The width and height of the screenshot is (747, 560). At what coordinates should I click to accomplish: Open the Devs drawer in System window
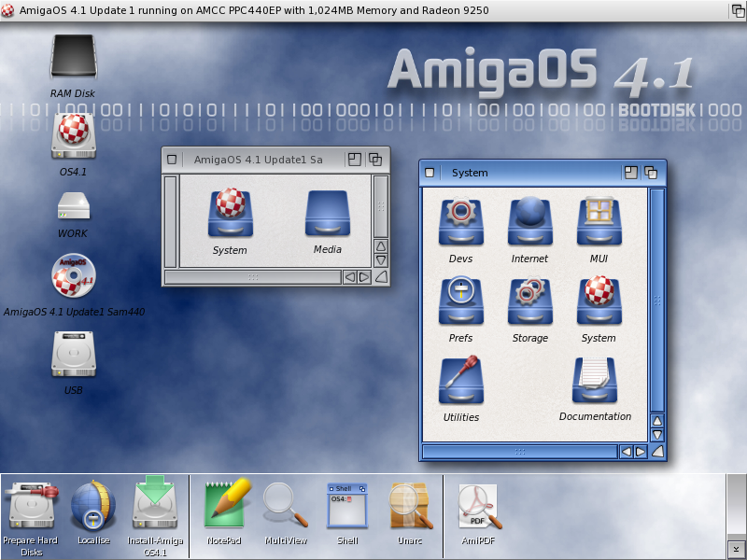(460, 222)
